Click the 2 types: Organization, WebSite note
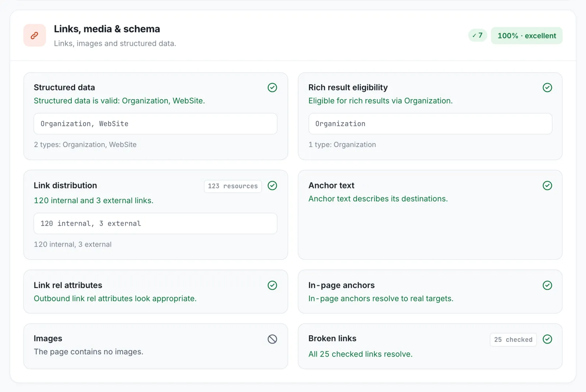 tap(85, 145)
